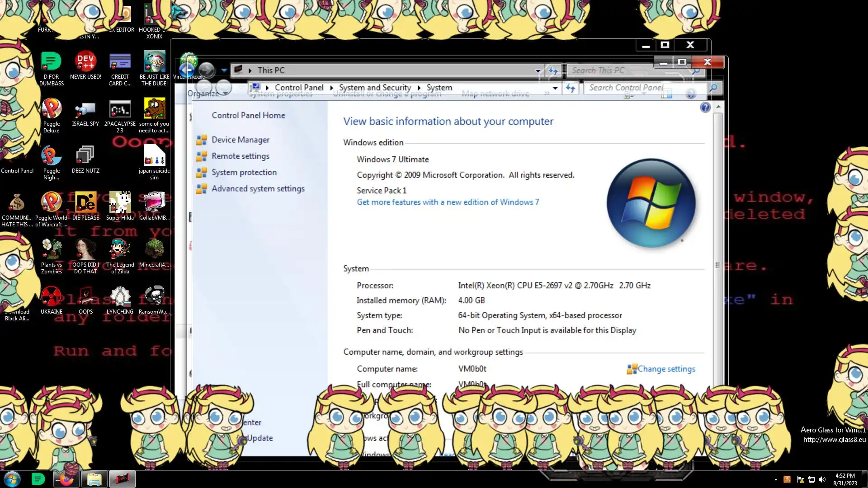Click System and Security breadcrumb

point(375,88)
